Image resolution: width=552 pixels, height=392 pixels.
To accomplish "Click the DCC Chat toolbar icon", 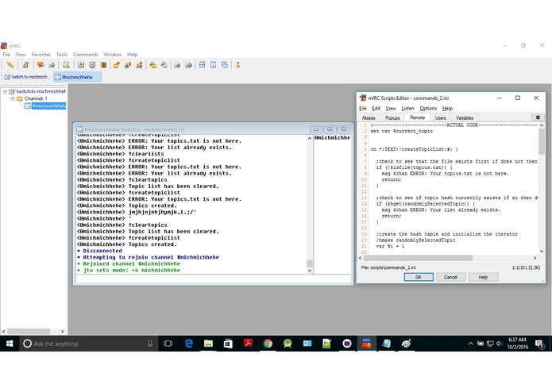I will tap(128, 65).
